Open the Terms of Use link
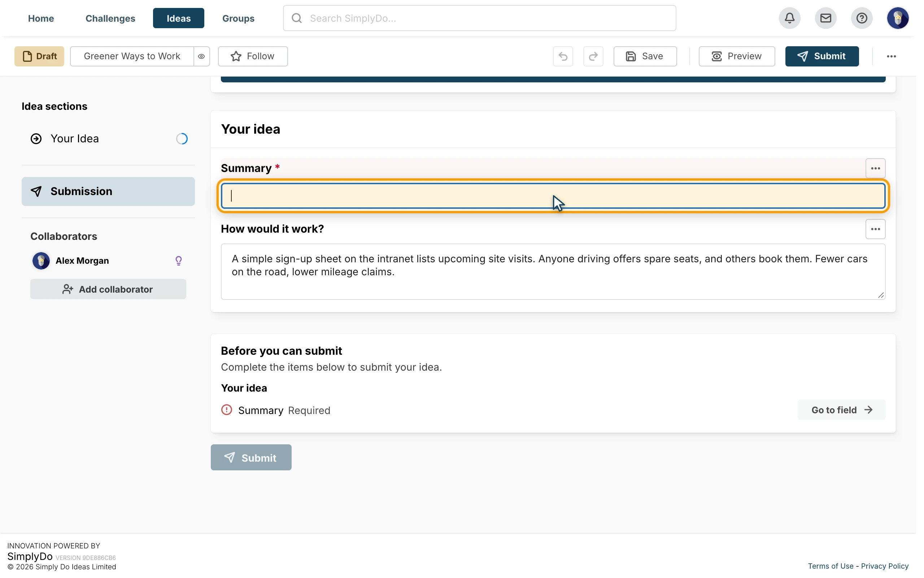 [831, 566]
